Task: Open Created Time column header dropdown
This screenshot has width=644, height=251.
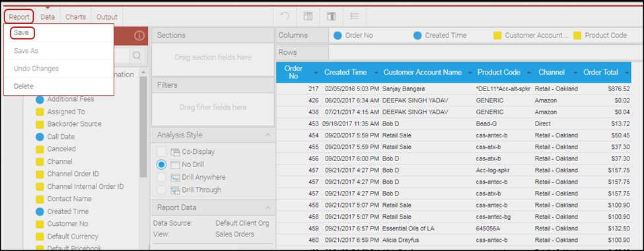Action: click(376, 73)
